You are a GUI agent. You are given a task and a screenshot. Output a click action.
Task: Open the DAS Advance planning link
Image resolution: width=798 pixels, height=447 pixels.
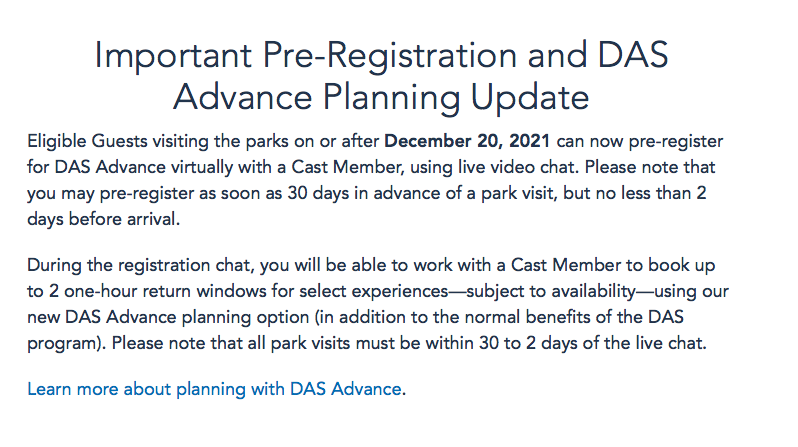215,388
